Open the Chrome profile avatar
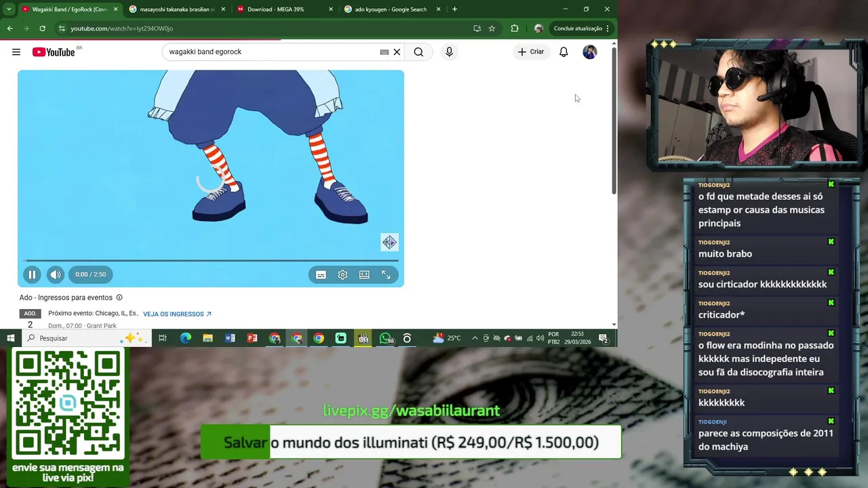This screenshot has width=868, height=488. [538, 28]
